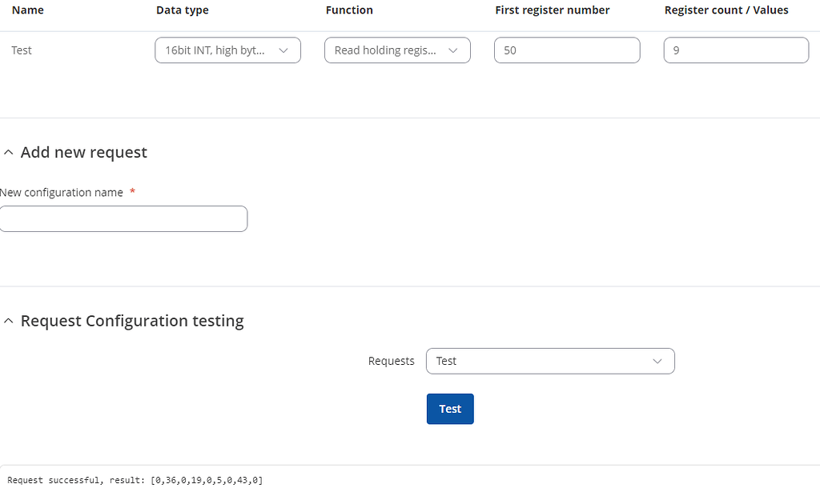Open the Data type dropdown for Test

pyautogui.click(x=227, y=50)
